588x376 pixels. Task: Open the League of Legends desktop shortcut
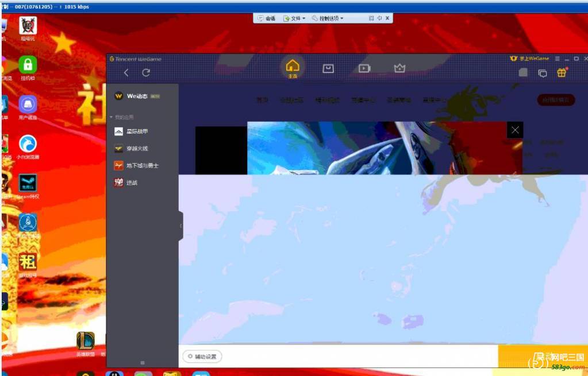click(86, 342)
